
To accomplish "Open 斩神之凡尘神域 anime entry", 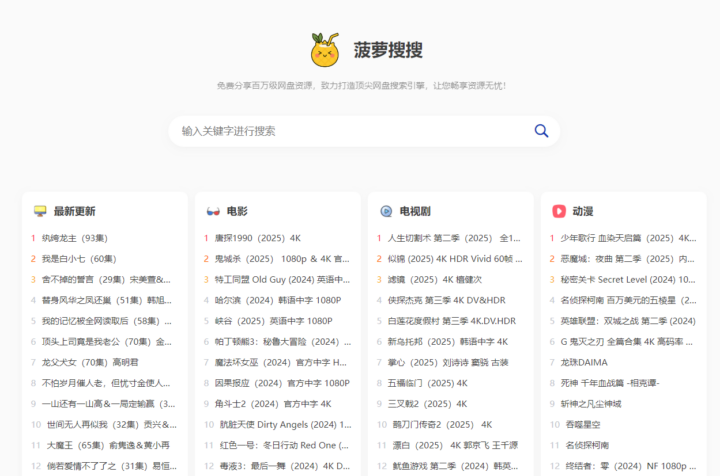I will (x=591, y=404).
